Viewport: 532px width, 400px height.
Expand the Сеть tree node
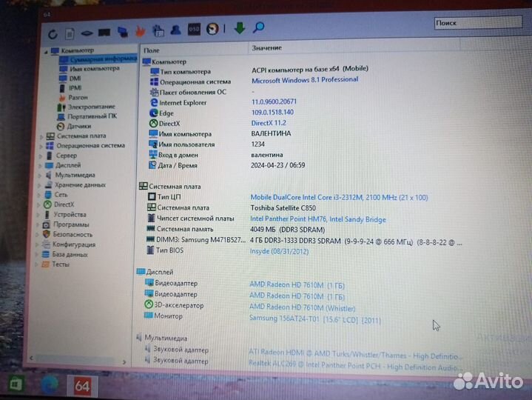[x=39, y=196]
